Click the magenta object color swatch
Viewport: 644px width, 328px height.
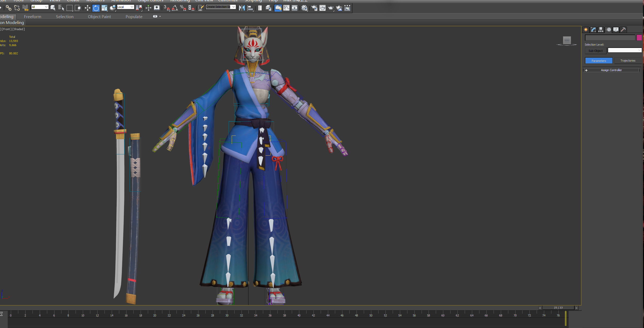tap(639, 38)
